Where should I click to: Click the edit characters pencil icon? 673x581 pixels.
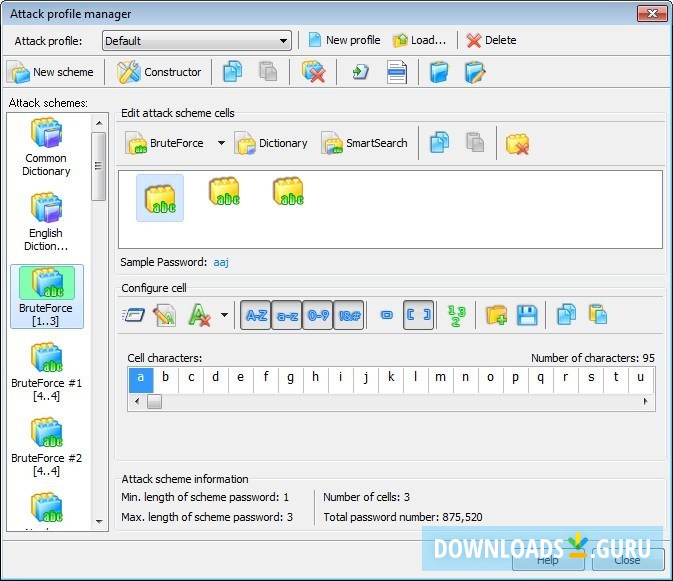165,315
